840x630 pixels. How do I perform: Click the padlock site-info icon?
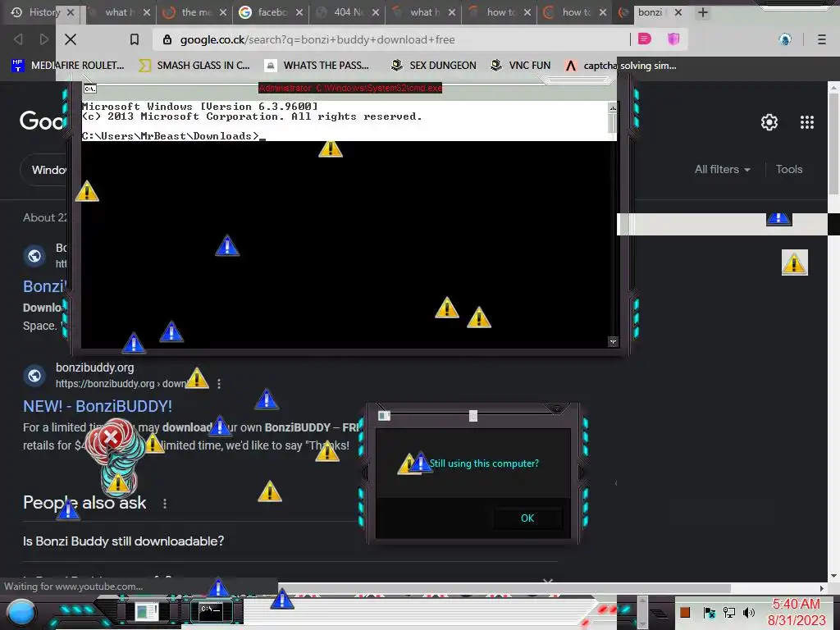pyautogui.click(x=167, y=39)
